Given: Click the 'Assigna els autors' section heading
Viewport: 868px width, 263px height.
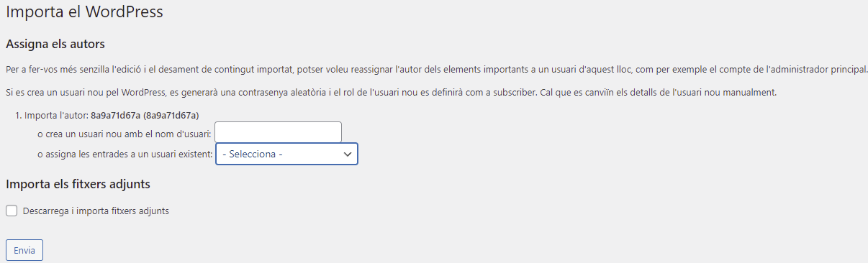Looking at the screenshot, I should pos(55,45).
